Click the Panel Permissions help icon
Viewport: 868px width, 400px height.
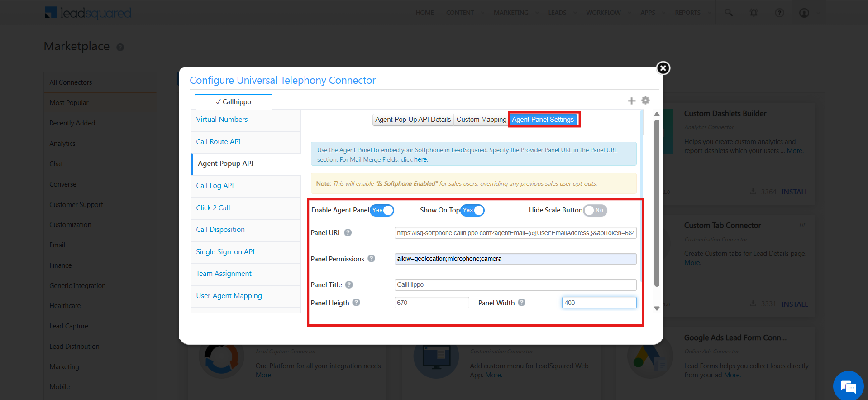pyautogui.click(x=371, y=259)
